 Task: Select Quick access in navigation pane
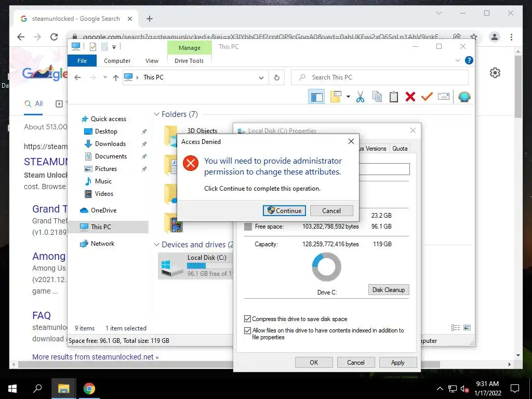pyautogui.click(x=108, y=119)
